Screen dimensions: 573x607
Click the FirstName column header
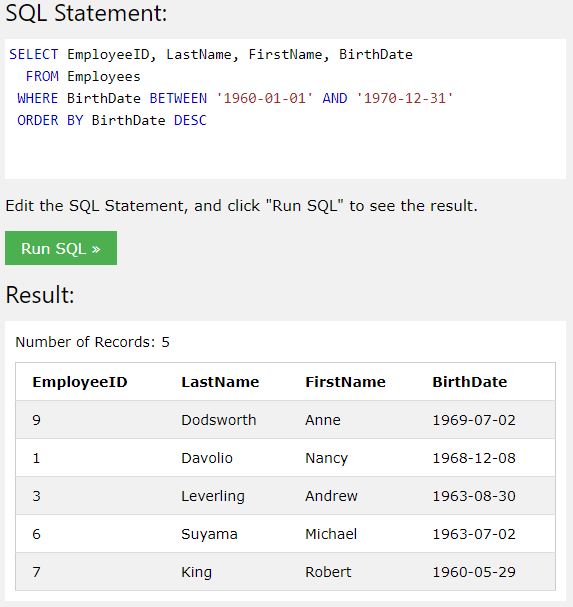345,382
